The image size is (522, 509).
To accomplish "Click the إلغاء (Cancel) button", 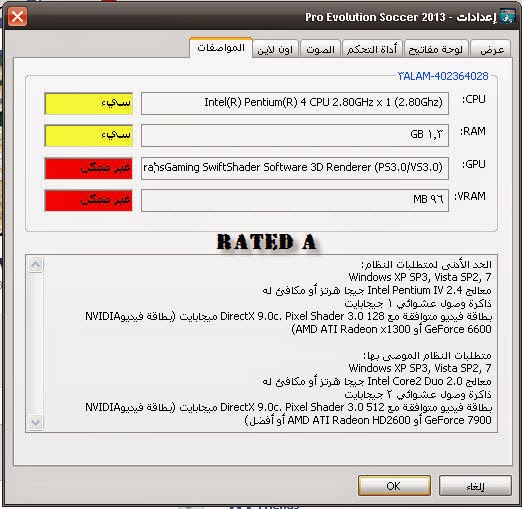I will point(475,486).
